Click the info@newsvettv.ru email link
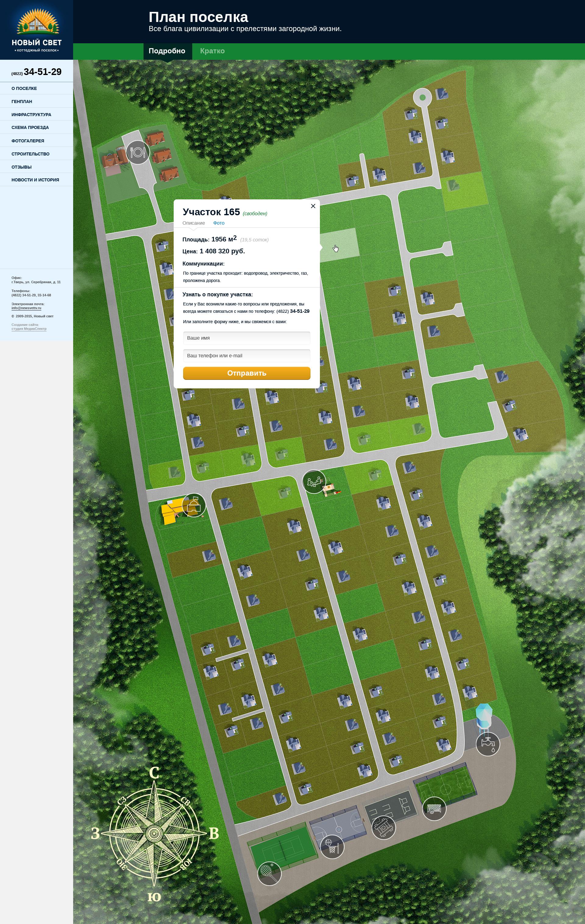Image resolution: width=585 pixels, height=924 pixels. tap(26, 308)
